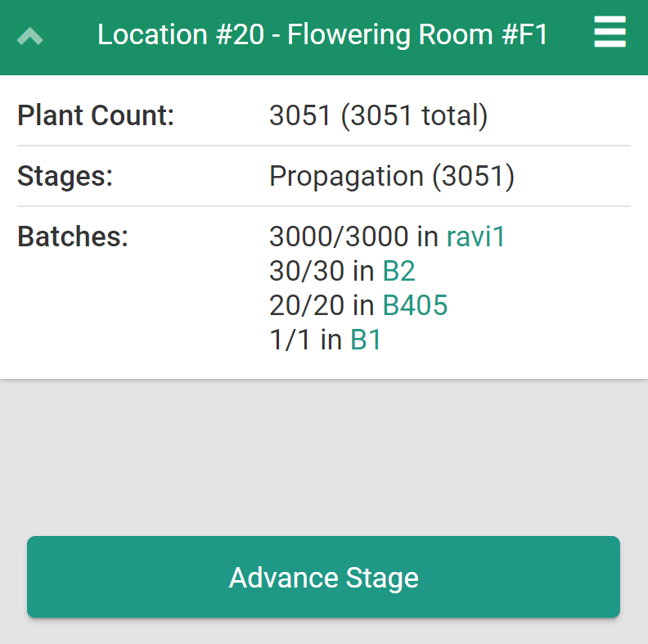Click the Plant Count label
Screen dimensions: 648x644
pyautogui.click(x=96, y=115)
